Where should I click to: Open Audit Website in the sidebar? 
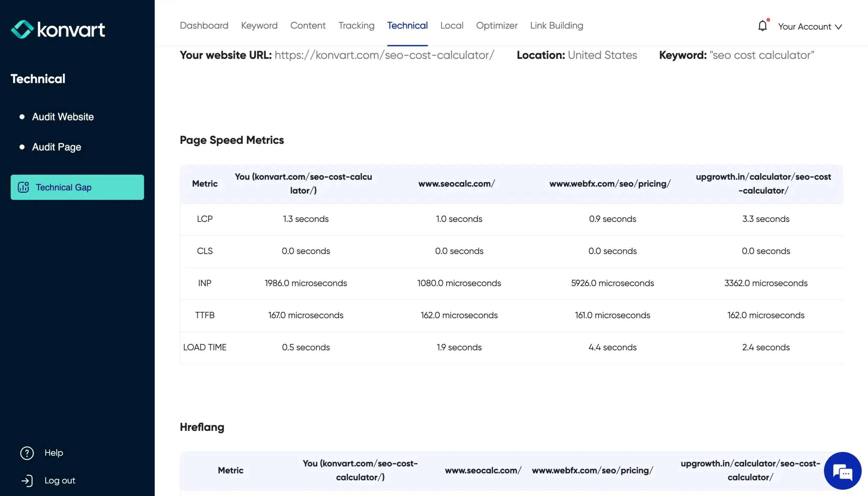(63, 117)
